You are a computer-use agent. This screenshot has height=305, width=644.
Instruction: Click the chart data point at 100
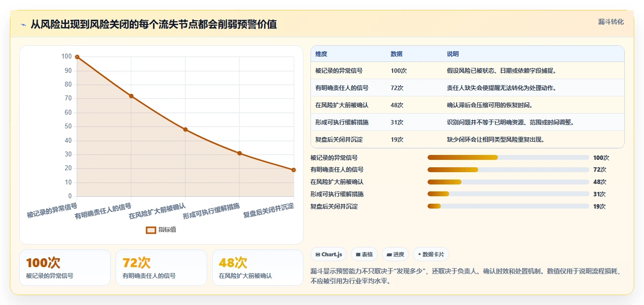(x=77, y=57)
